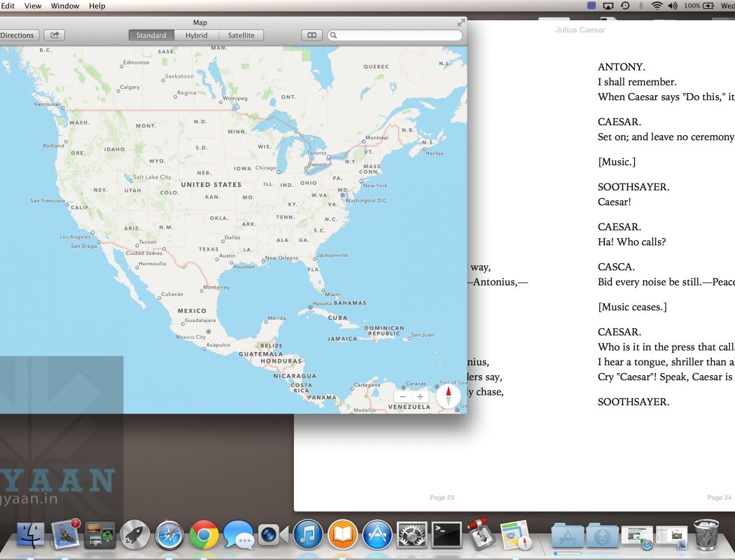Click the Directions button
Image resolution: width=735 pixels, height=560 pixels.
click(17, 35)
